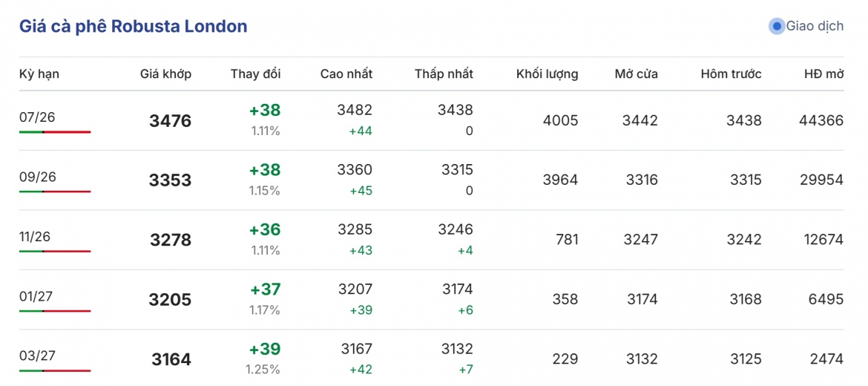Viewport: 868px width, 386px height.
Task: Select the HĐ mở column header
Action: coord(824,73)
